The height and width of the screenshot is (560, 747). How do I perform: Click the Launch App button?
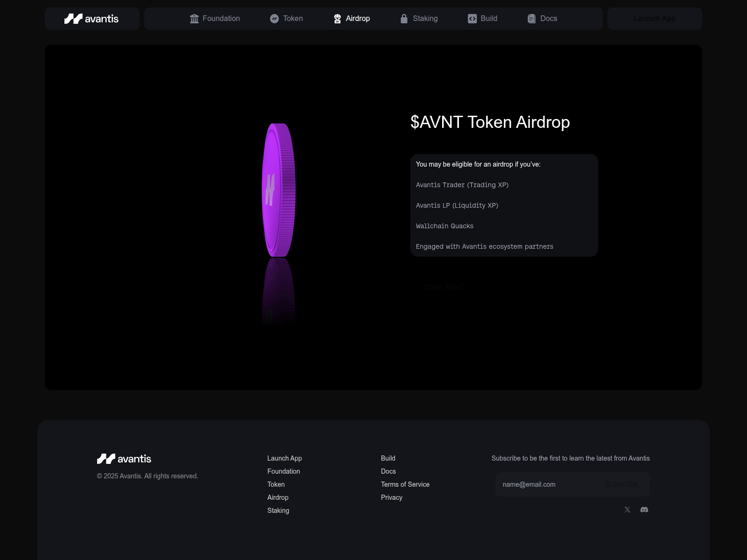point(654,19)
